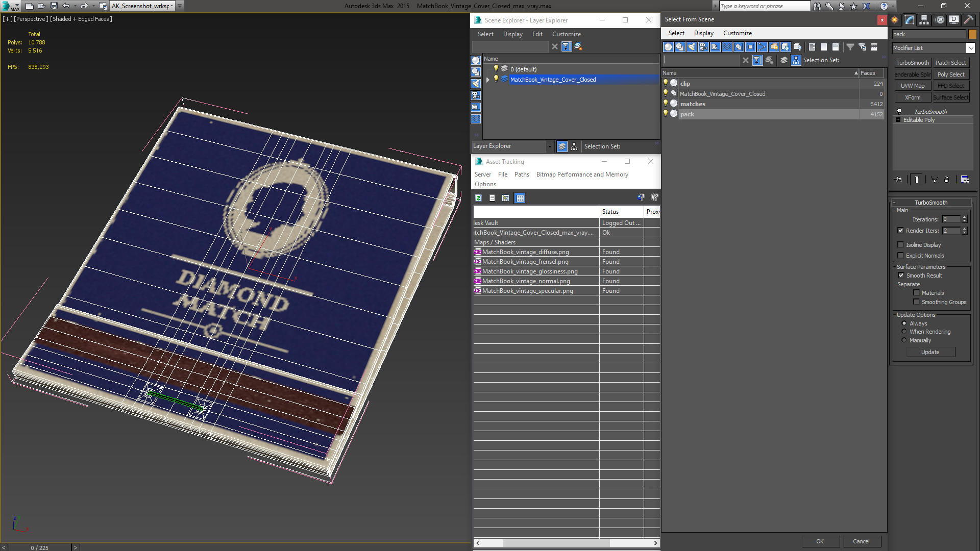Open the Display command panel tab
Screen dimensions: 980x551
[953, 20]
